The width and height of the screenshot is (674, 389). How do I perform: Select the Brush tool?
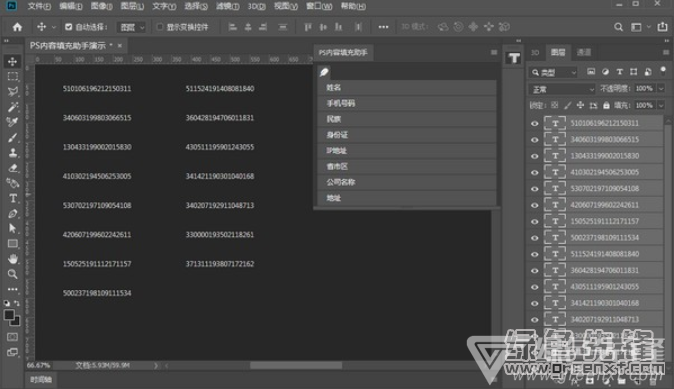[12, 138]
